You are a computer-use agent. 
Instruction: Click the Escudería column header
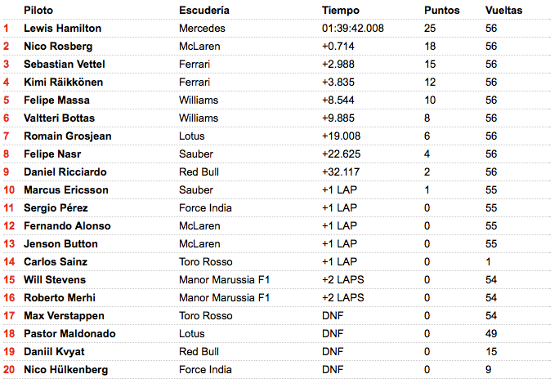point(204,11)
